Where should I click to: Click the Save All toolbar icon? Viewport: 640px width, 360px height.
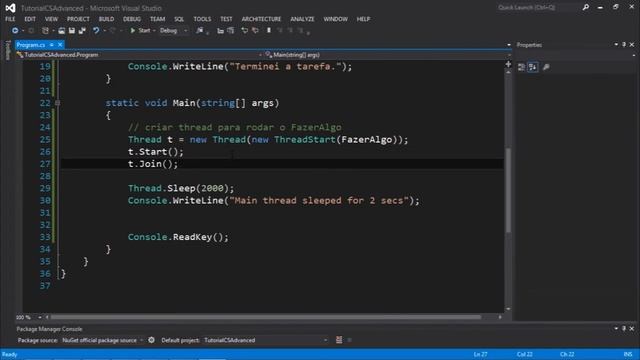point(82,31)
